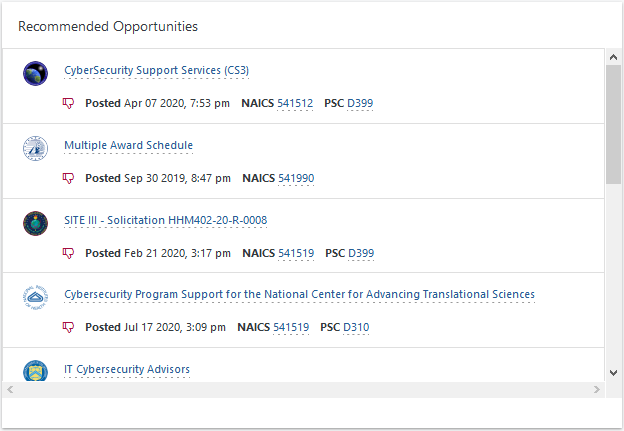This screenshot has width=624, height=431.
Task: Click PSC code D310
Action: [x=356, y=327]
